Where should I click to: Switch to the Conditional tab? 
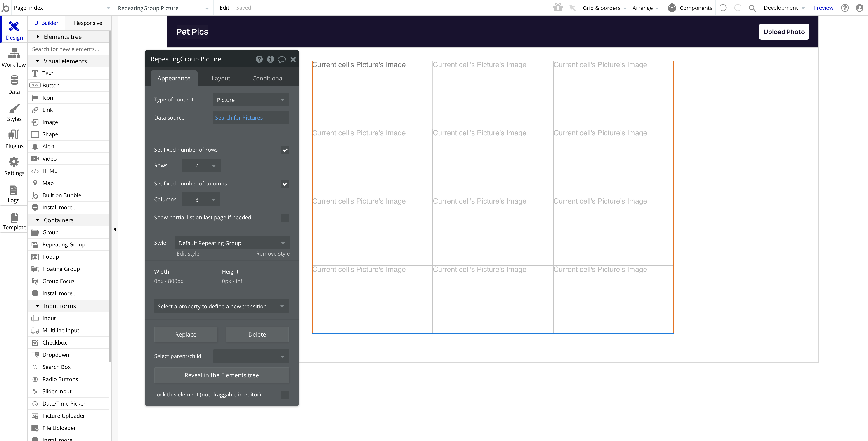point(268,78)
